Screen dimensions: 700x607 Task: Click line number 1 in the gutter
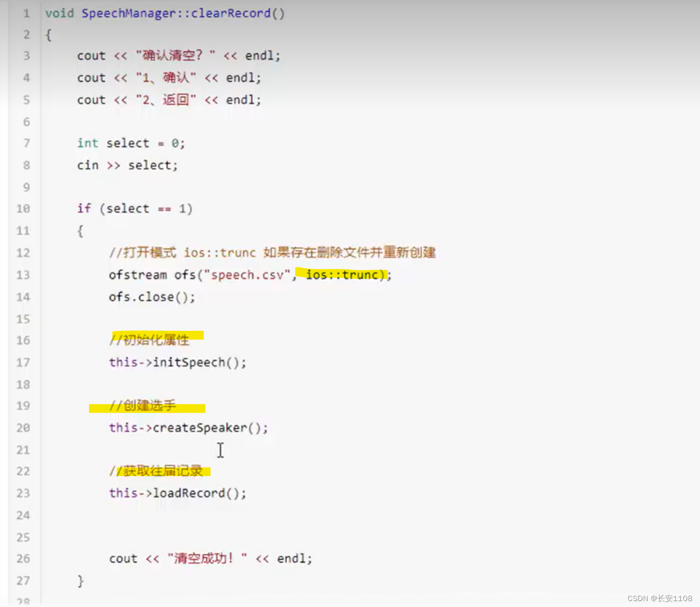point(27,13)
